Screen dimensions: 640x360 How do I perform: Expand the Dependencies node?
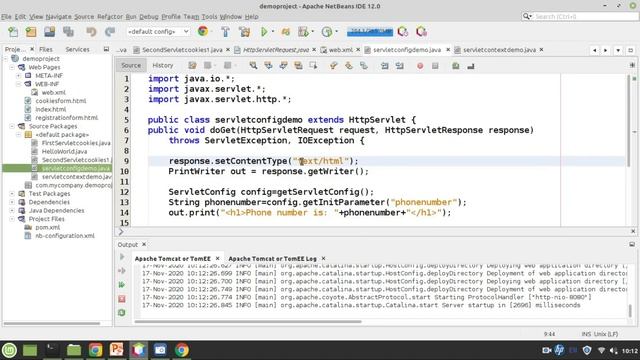12,202
